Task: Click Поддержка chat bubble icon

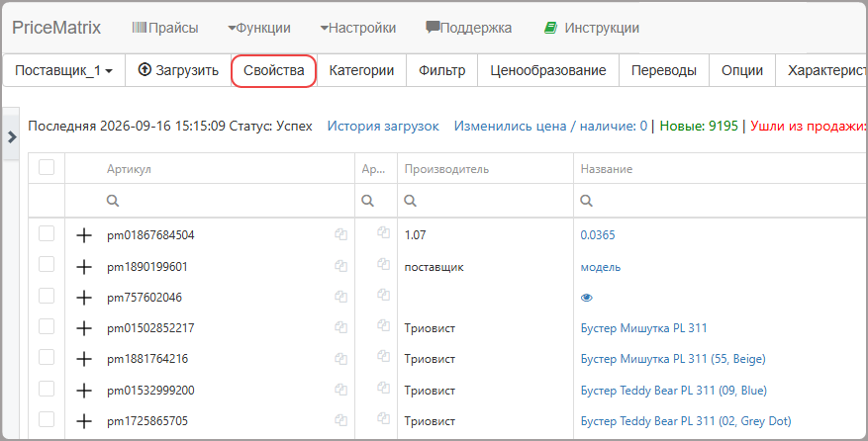Action: click(433, 27)
